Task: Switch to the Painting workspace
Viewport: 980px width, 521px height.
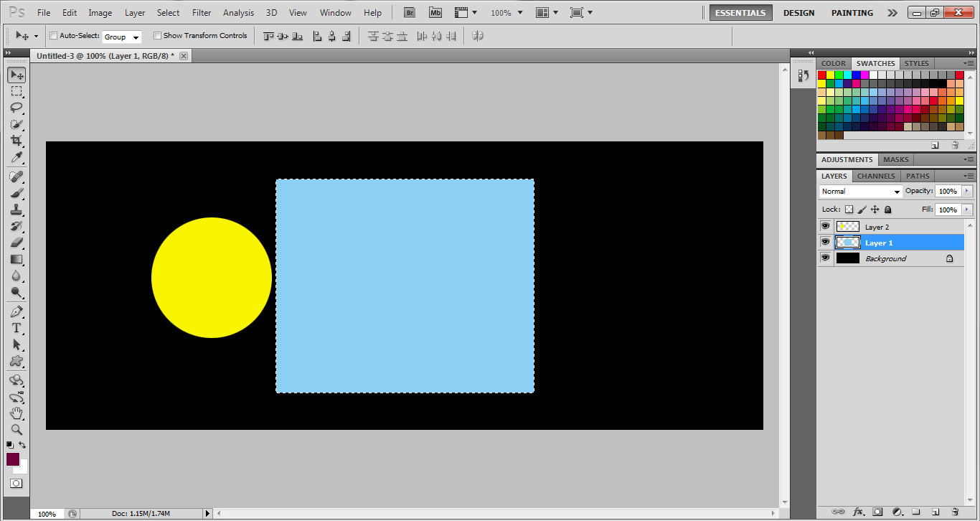Action: click(852, 13)
